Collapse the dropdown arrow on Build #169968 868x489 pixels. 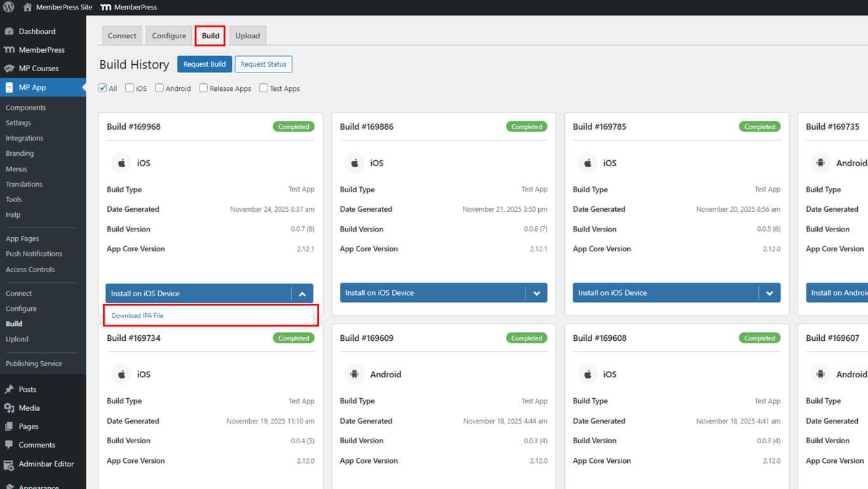302,294
